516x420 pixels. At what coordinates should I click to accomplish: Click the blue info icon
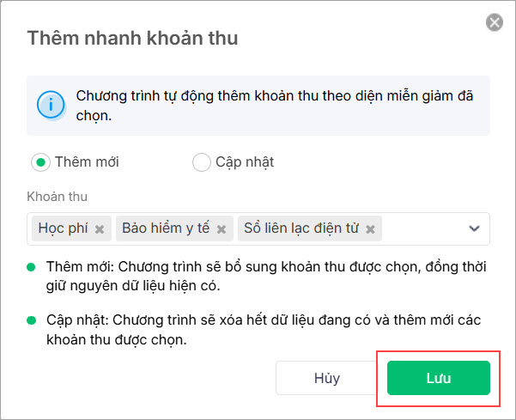[51, 105]
